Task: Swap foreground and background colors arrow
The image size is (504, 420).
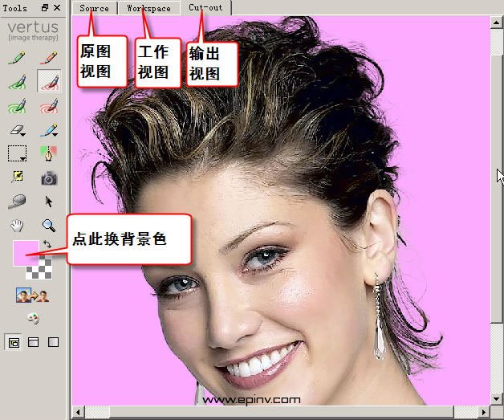Action: pyautogui.click(x=47, y=243)
